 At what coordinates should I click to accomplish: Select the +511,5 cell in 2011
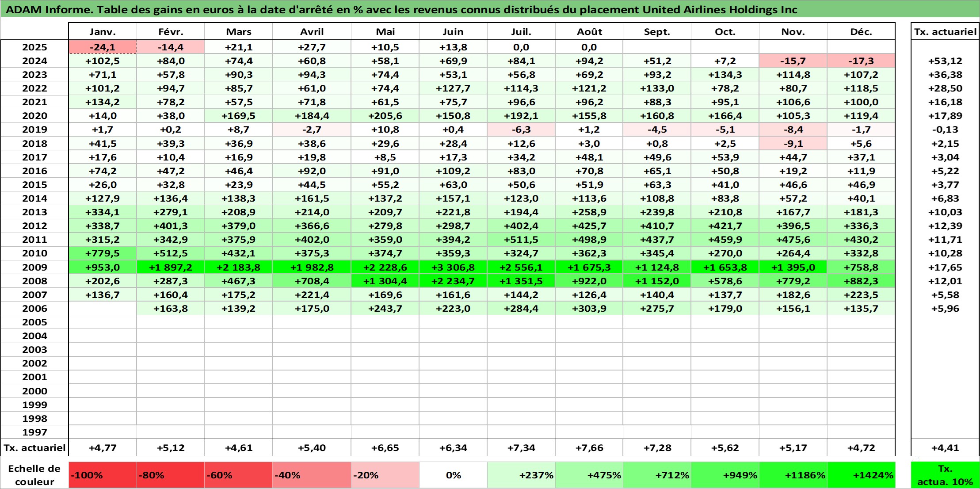pos(521,240)
